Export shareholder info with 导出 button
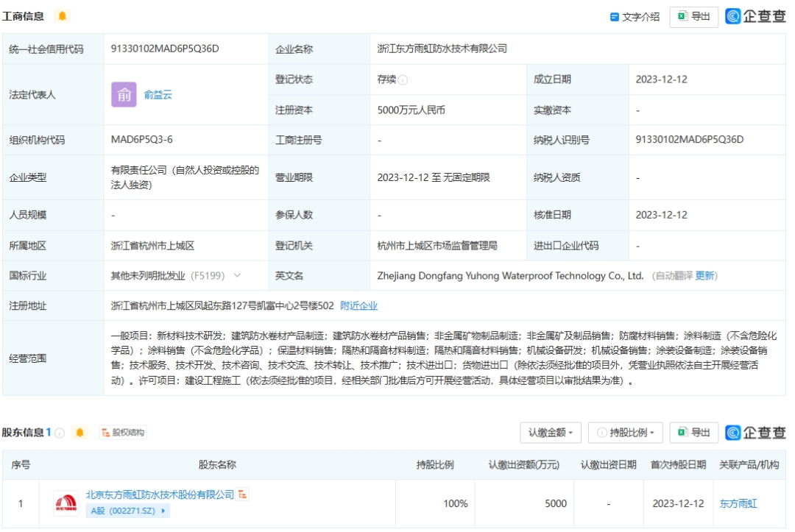 pos(693,433)
